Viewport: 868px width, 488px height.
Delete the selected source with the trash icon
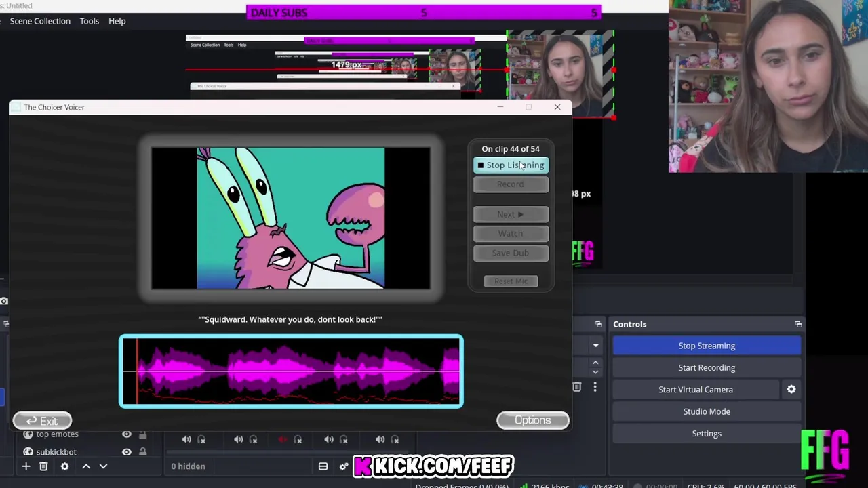point(43,466)
